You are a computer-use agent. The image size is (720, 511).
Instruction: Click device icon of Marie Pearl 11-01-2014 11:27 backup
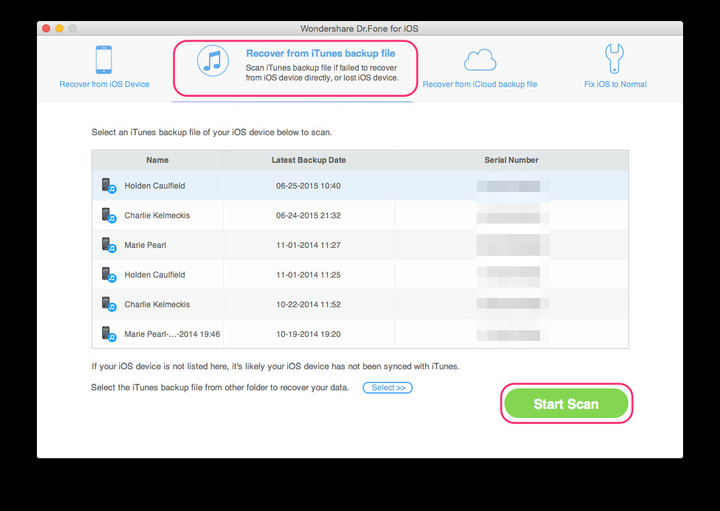click(109, 245)
